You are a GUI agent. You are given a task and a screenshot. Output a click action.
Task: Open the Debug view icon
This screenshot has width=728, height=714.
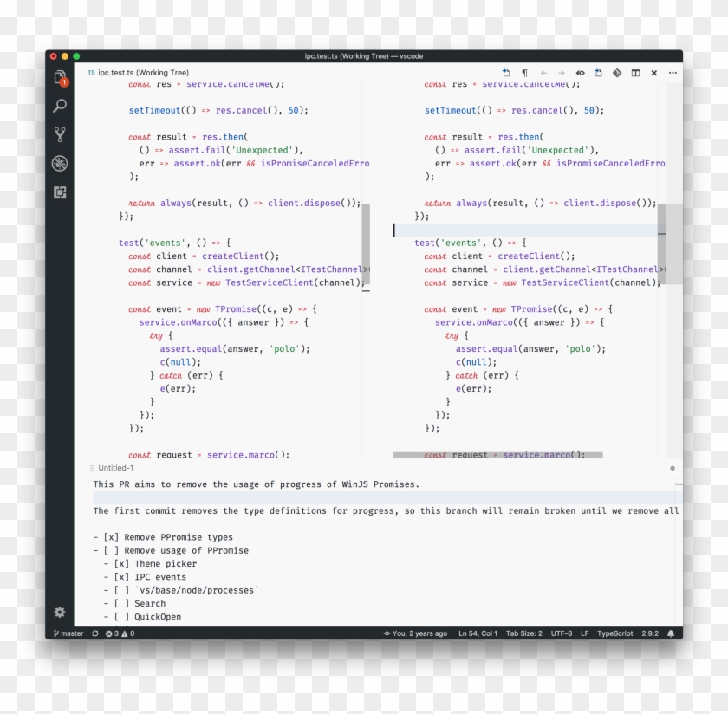pyautogui.click(x=60, y=163)
